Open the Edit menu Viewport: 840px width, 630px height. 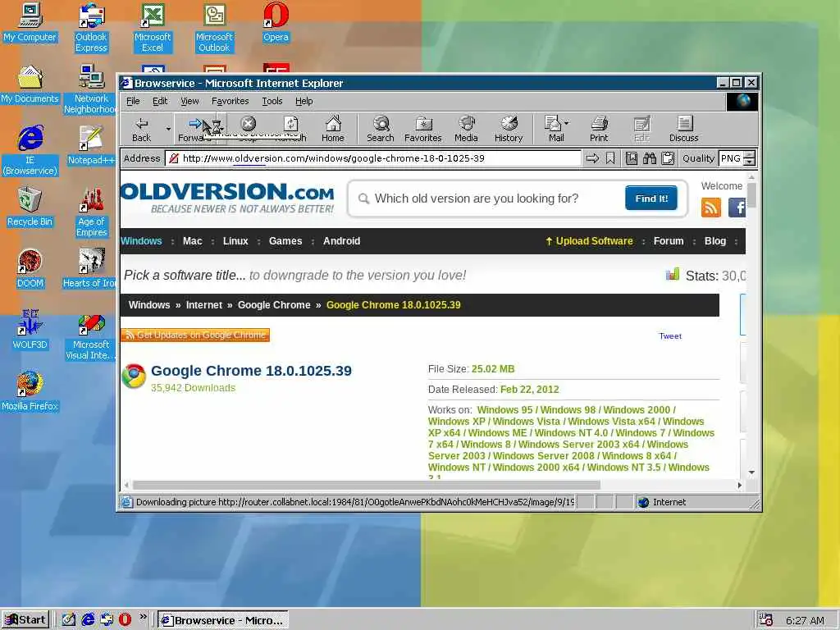click(160, 101)
